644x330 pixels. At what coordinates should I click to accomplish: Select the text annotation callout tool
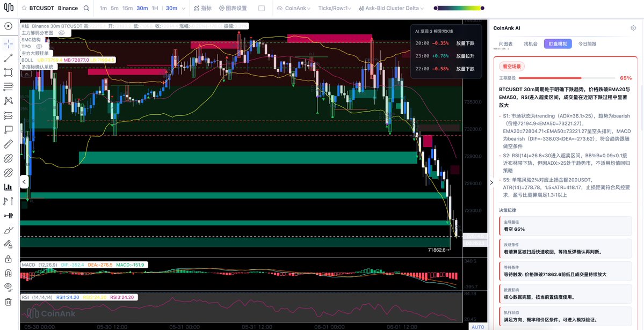[x=8, y=130]
